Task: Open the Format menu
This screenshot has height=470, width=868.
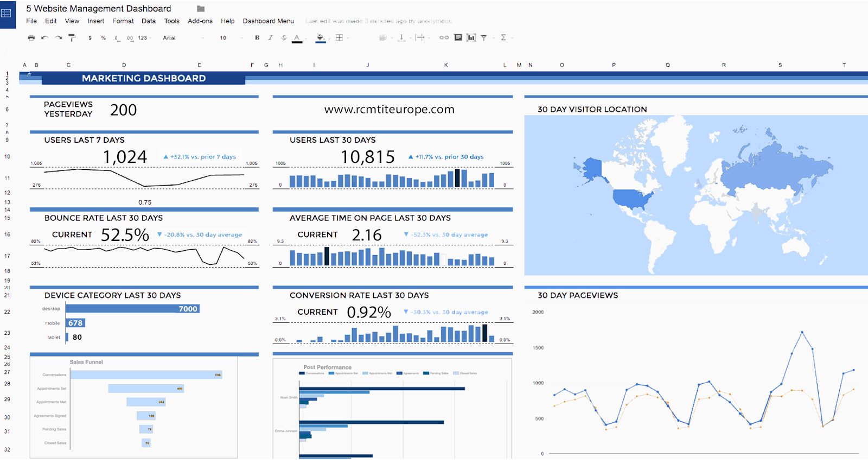Action: [123, 21]
